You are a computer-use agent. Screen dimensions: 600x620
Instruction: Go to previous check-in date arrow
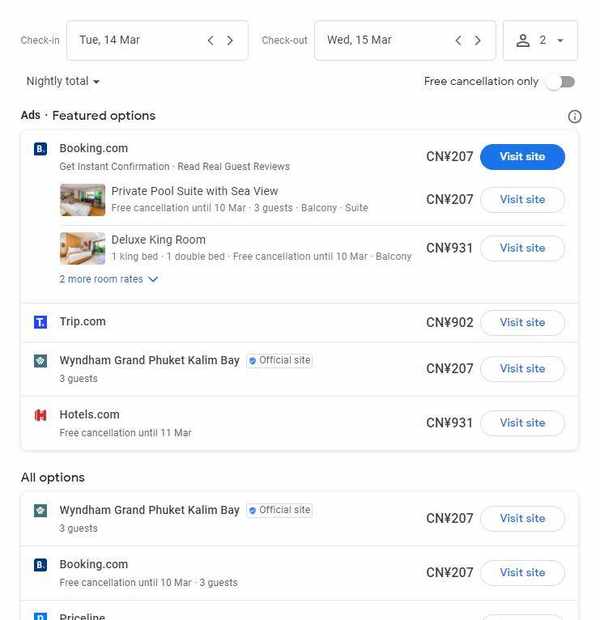tap(211, 41)
